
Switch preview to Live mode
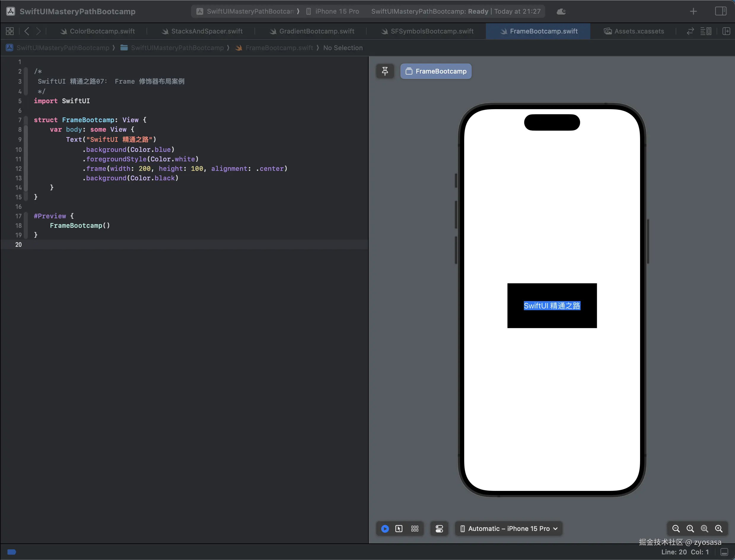(x=385, y=529)
